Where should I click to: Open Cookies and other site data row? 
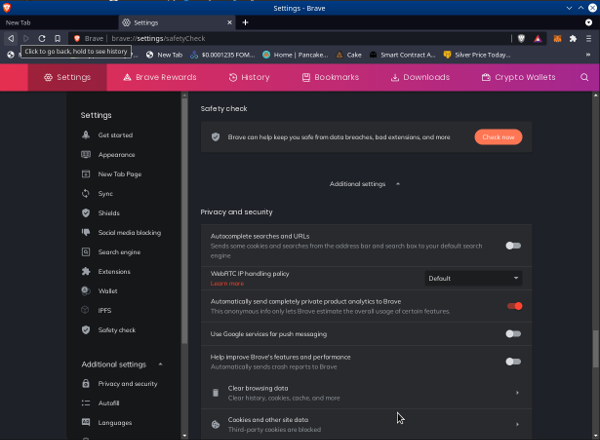click(x=366, y=424)
